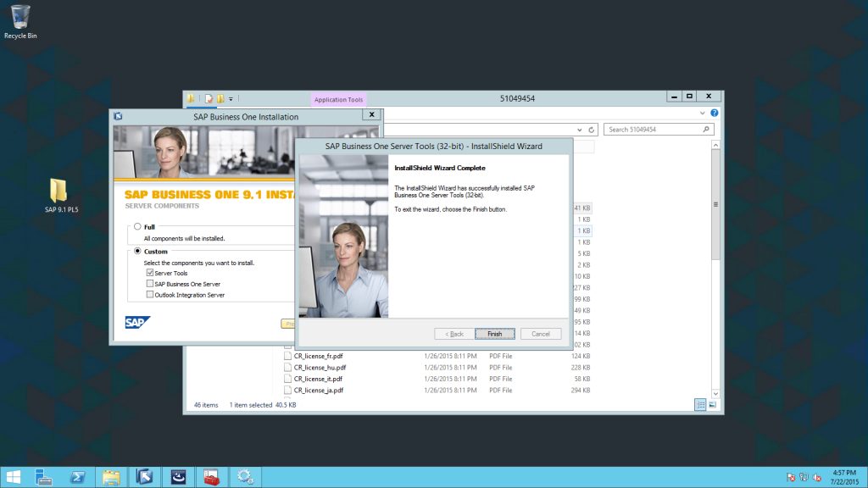Refresh the Explorer folder view
Image resolution: width=868 pixels, height=488 pixels.
pyautogui.click(x=591, y=130)
